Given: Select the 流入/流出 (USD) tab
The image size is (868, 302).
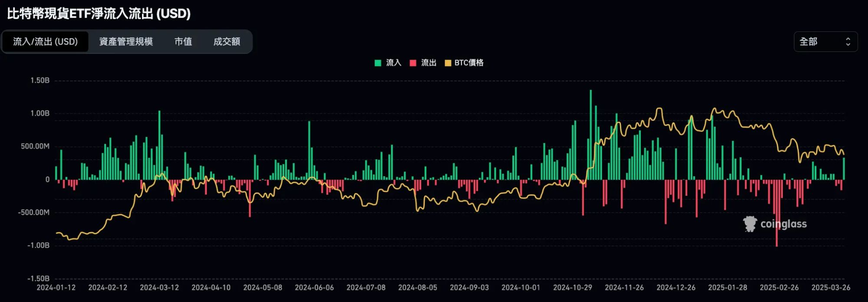Looking at the screenshot, I should click(x=45, y=42).
